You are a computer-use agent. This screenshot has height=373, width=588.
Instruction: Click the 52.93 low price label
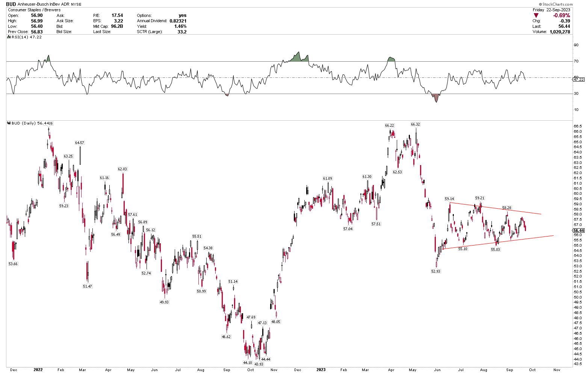click(435, 271)
